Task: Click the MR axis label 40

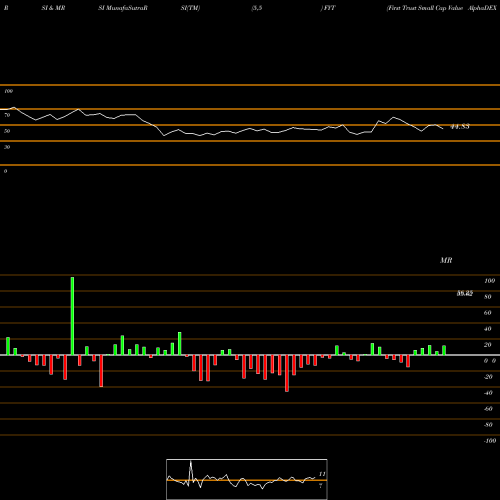Action: pyautogui.click(x=488, y=329)
